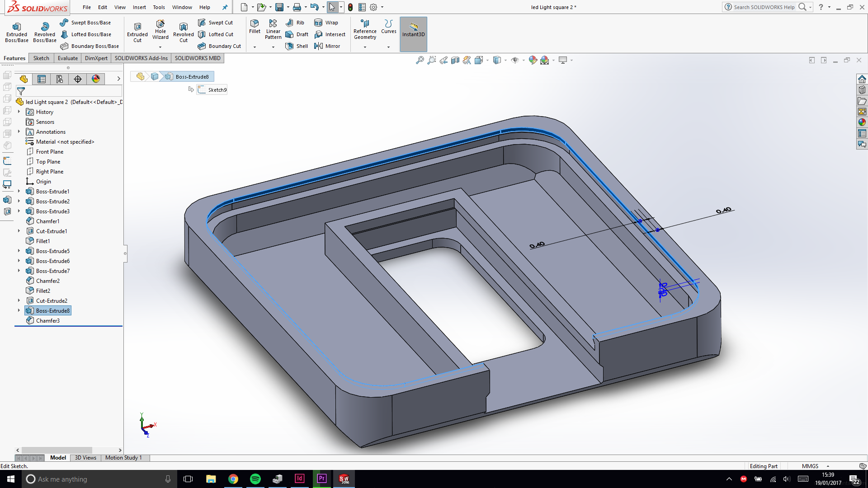Screen dimensions: 868x488
Task: Choose the Swept Cut tool
Action: [x=216, y=23]
